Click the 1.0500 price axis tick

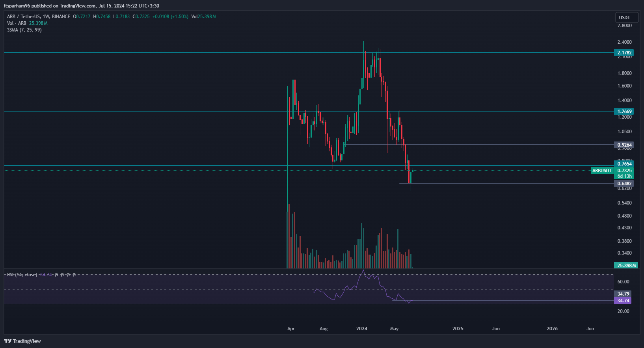click(625, 132)
